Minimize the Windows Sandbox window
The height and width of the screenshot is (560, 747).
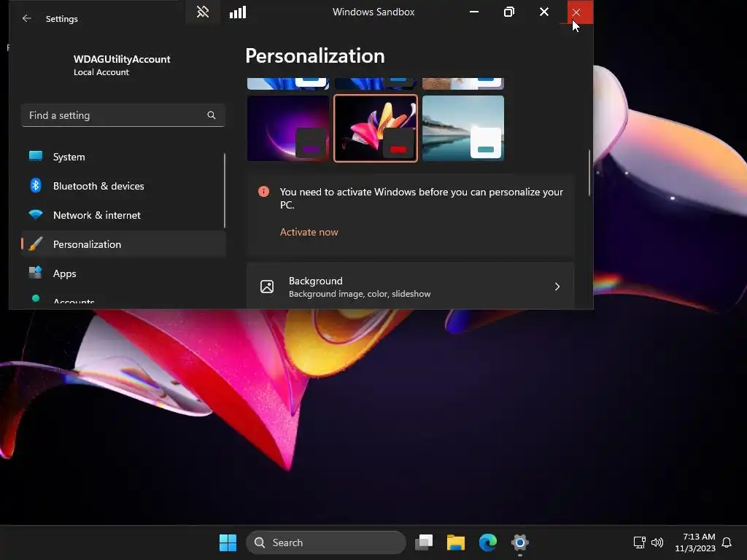point(474,12)
